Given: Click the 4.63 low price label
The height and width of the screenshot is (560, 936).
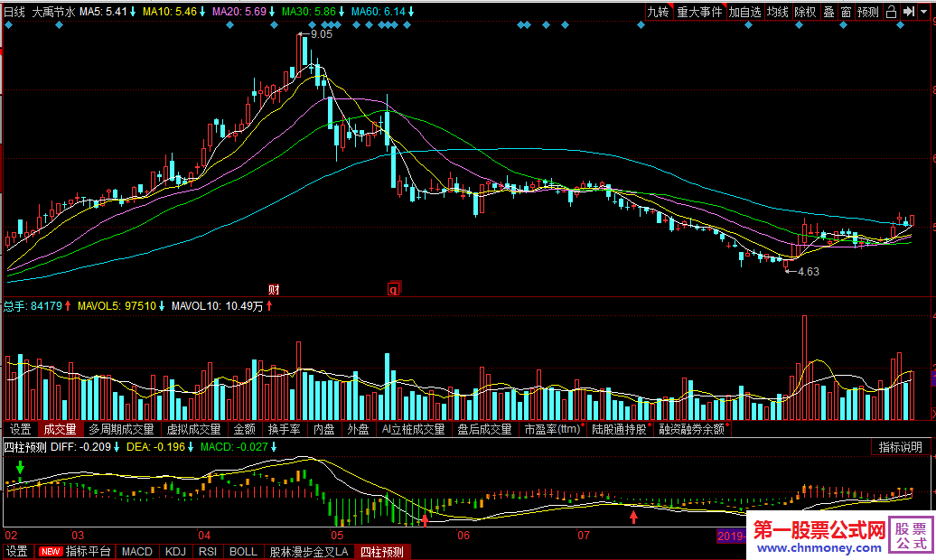Looking at the screenshot, I should 809,272.
